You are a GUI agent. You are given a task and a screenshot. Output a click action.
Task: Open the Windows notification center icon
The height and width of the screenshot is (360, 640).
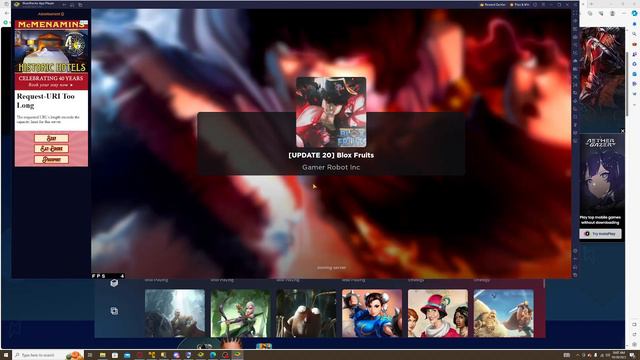click(x=633, y=356)
